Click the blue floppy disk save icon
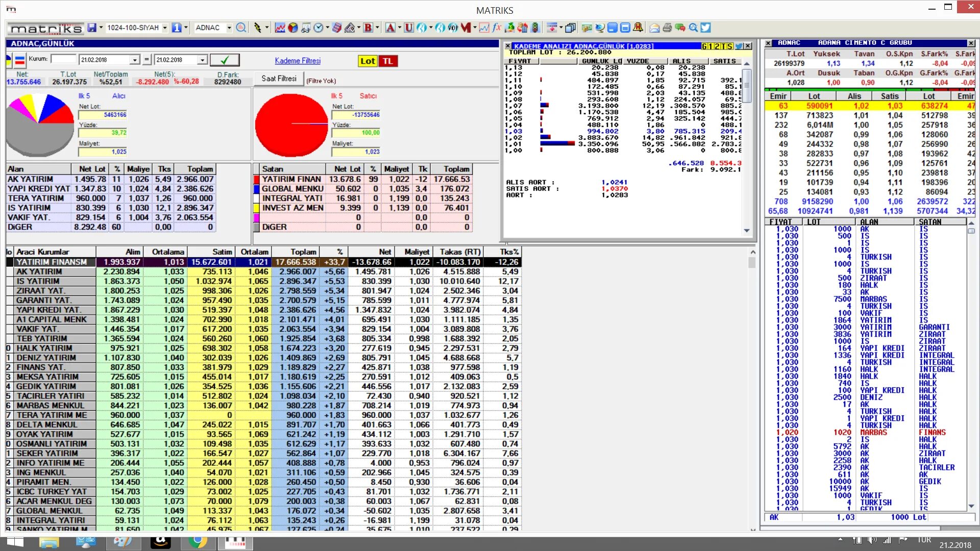This screenshot has height=551, width=980. pos(92,28)
